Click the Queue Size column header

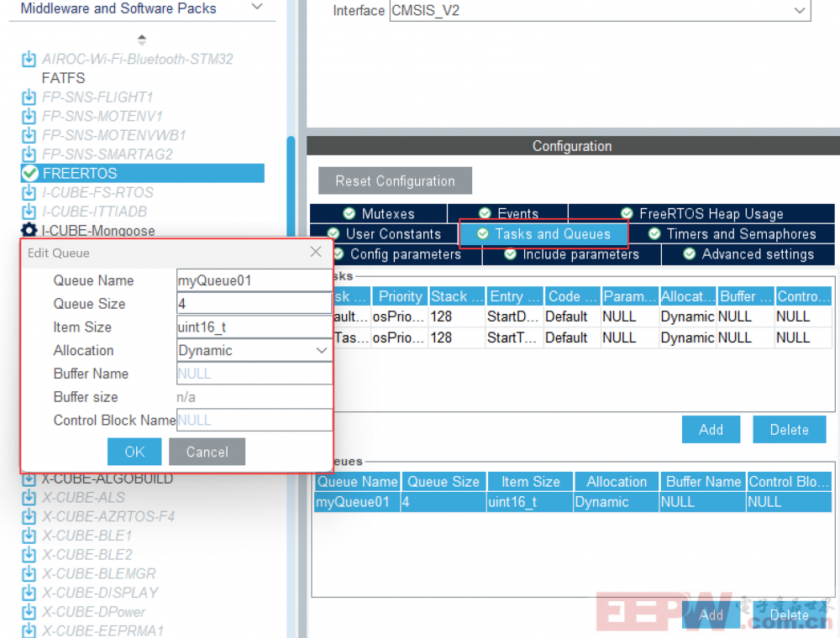tap(444, 482)
